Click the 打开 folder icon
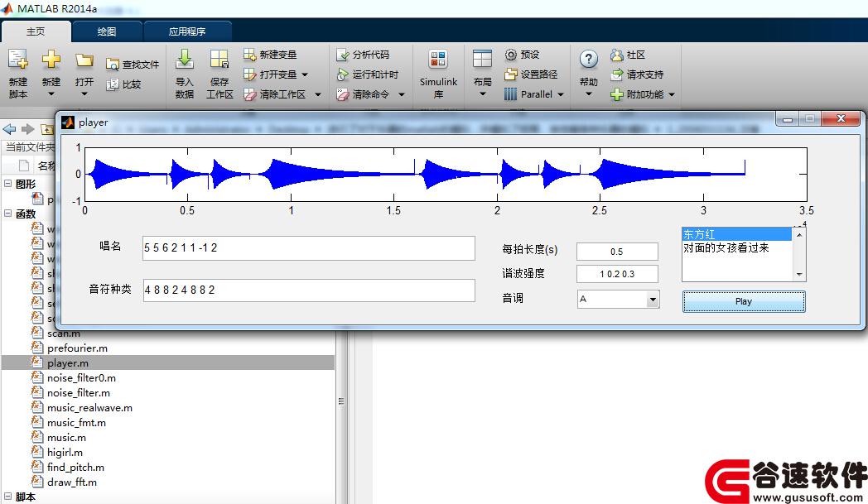The image size is (868, 504). click(84, 60)
